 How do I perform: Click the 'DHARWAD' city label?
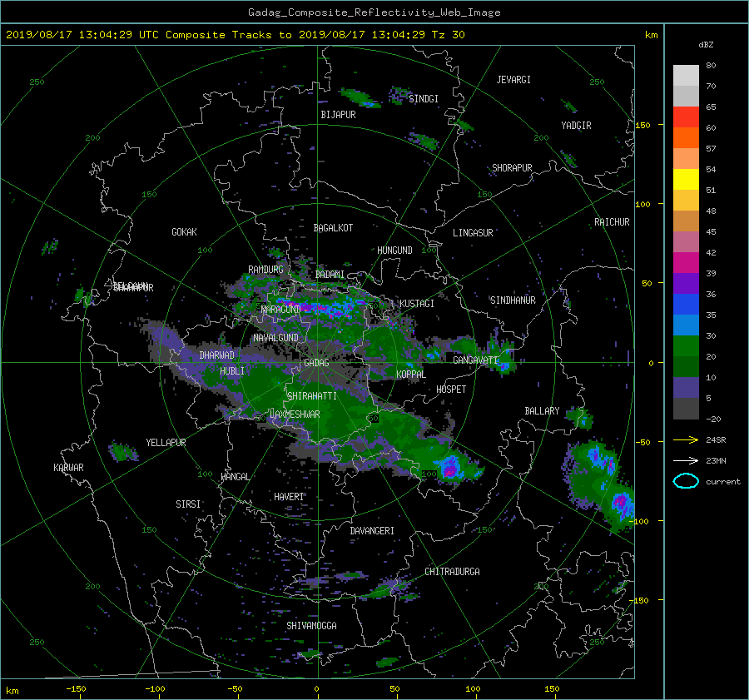[x=217, y=355]
